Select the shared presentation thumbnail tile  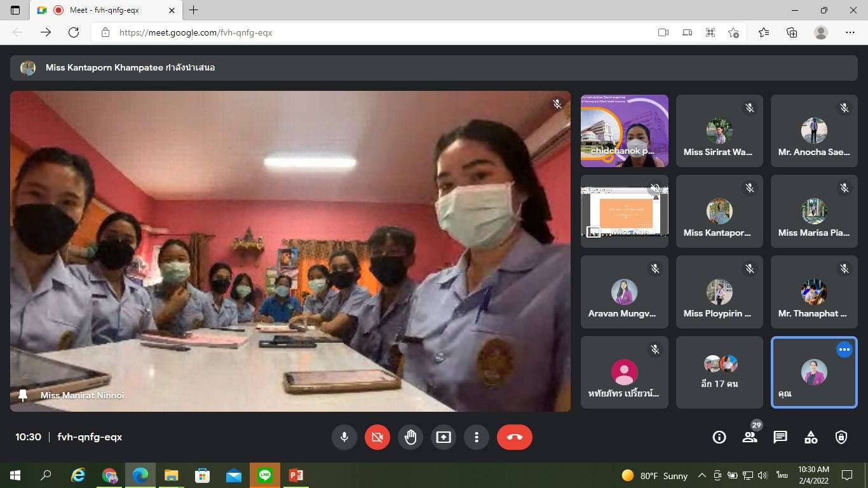[x=624, y=212]
